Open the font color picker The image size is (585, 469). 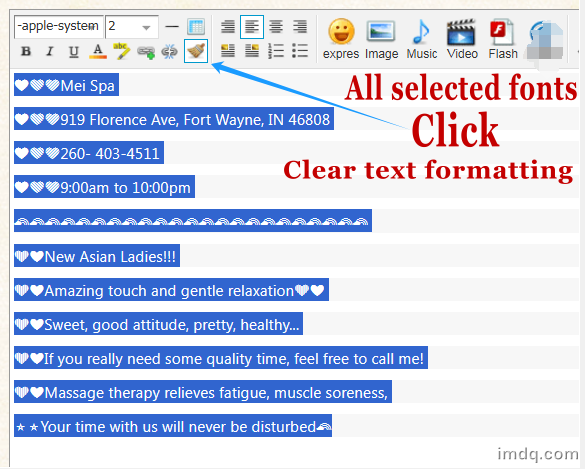point(98,51)
